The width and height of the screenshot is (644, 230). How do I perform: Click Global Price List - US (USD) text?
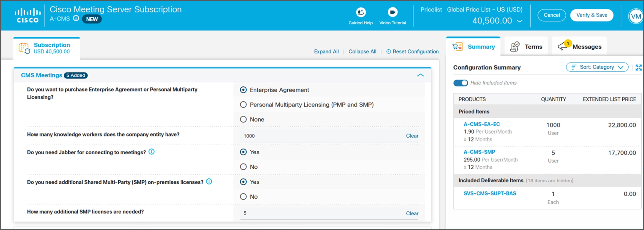click(x=484, y=9)
